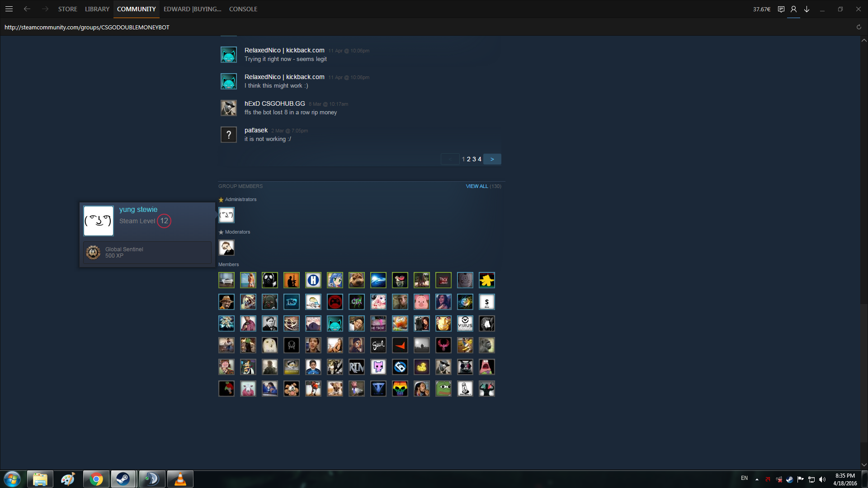Reload the page with refresh icon
The height and width of the screenshot is (488, 868).
point(859,27)
